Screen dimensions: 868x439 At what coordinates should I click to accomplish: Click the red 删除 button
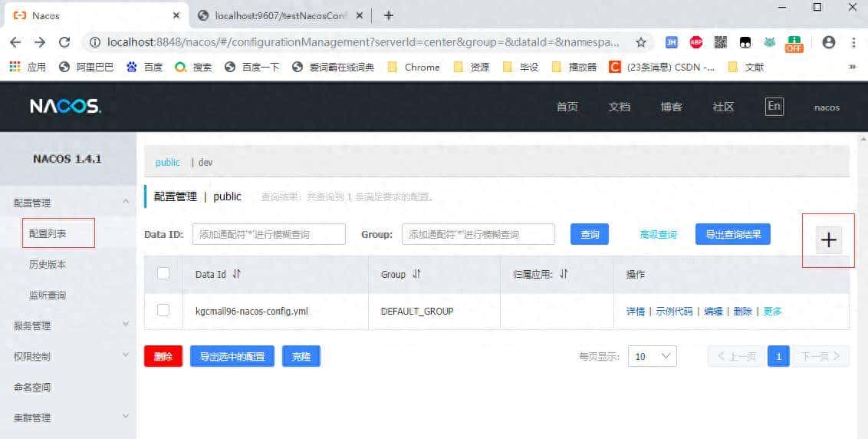pyautogui.click(x=163, y=356)
